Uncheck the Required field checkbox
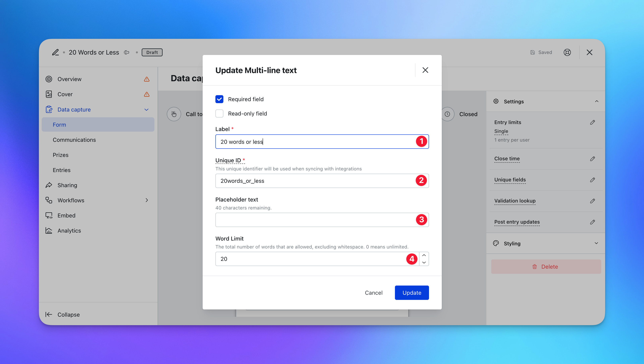 pyautogui.click(x=219, y=99)
